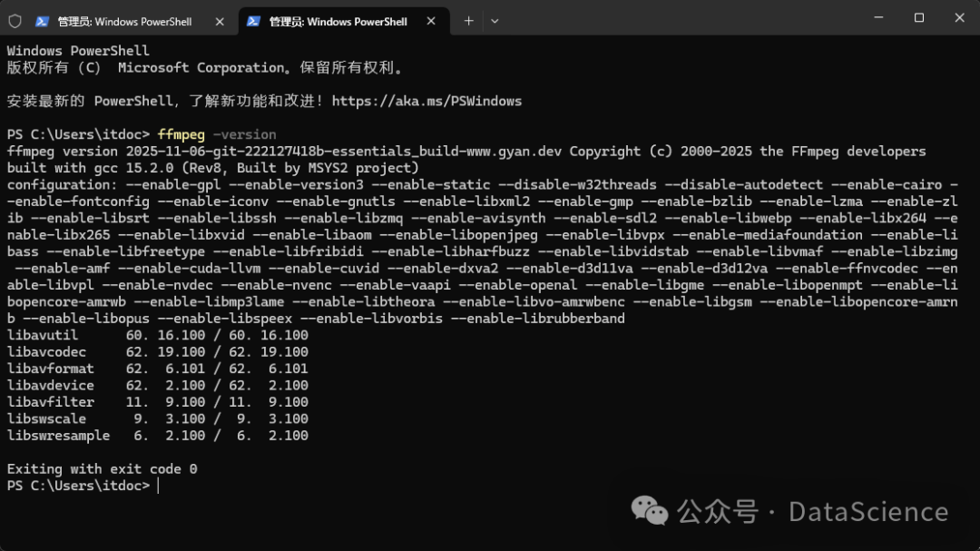Click the '-version' argument text
Screen dimensions: 980x551
tap(244, 134)
